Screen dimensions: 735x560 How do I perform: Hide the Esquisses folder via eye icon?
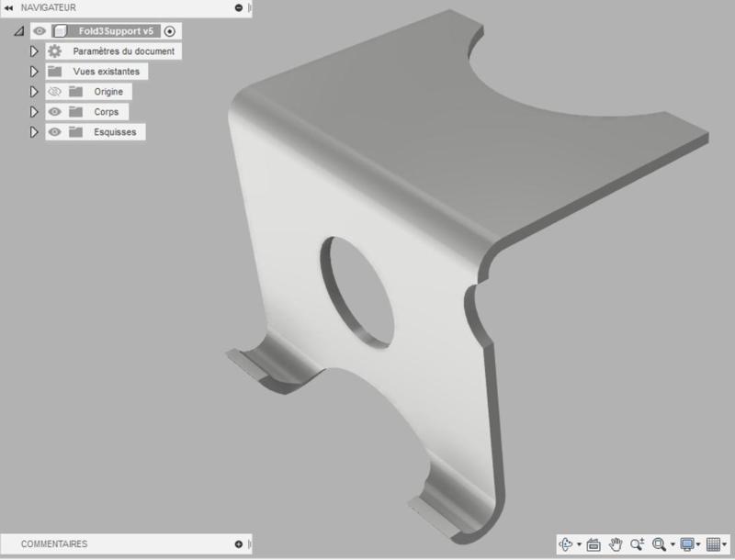pyautogui.click(x=55, y=131)
